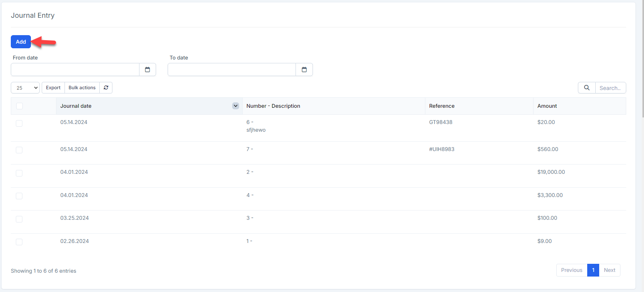644x292 pixels.
Task: Check the row with amount $3,300.00
Action: [x=19, y=196]
